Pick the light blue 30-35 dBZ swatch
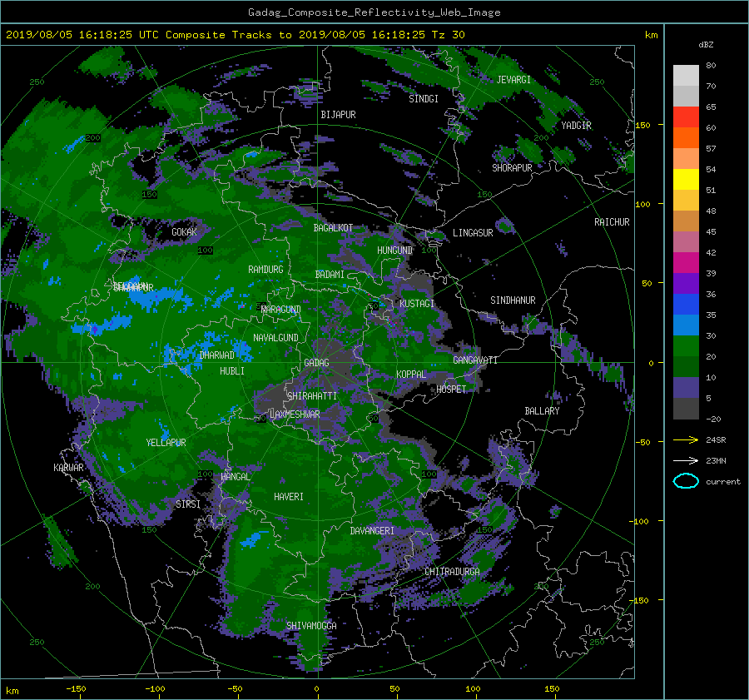The width and height of the screenshot is (749, 700). pyautogui.click(x=686, y=325)
